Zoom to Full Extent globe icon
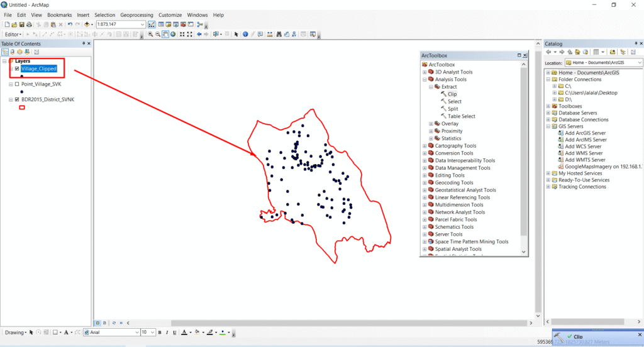The image size is (644, 347). click(173, 35)
